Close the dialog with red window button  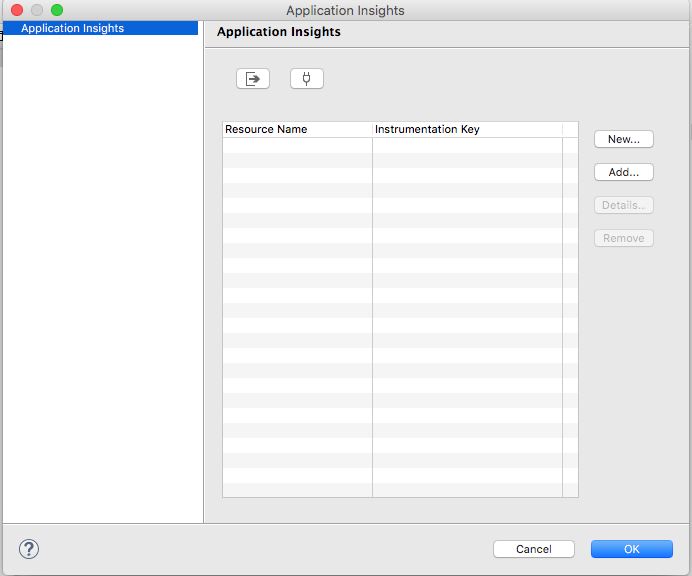[x=17, y=10]
